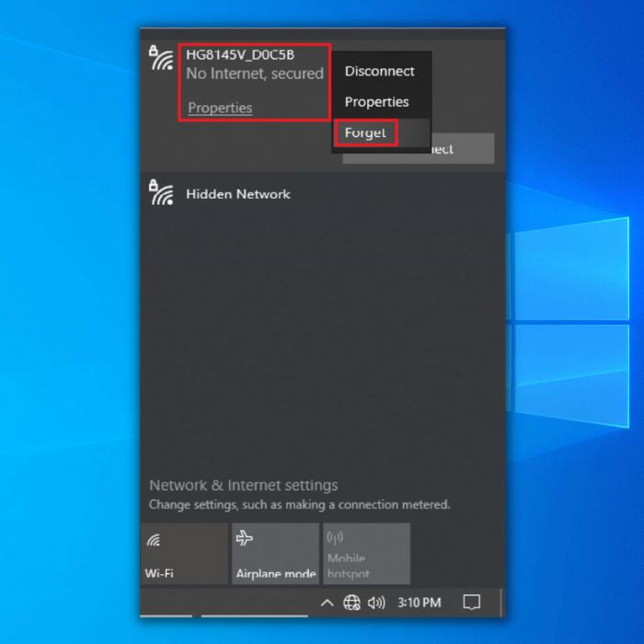Click the Wi-Fi signal icon of HG8145V_D0C5B
The width and height of the screenshot is (644, 644).
tap(161, 57)
